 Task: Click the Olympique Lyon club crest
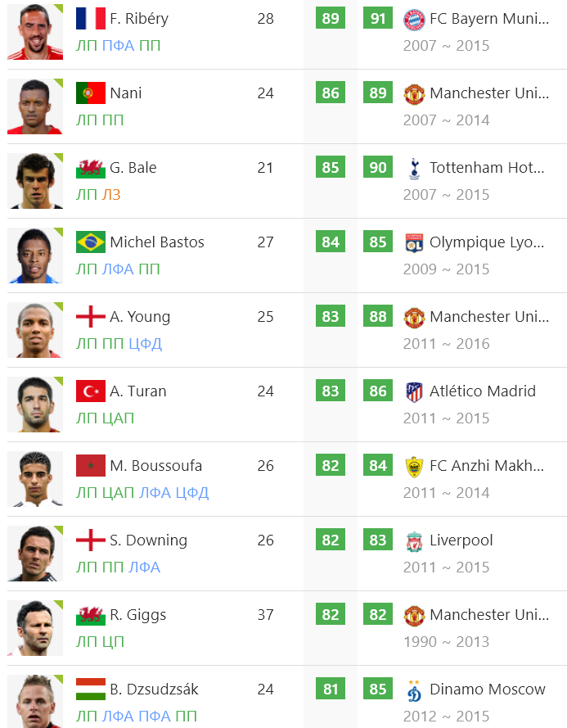tap(414, 243)
